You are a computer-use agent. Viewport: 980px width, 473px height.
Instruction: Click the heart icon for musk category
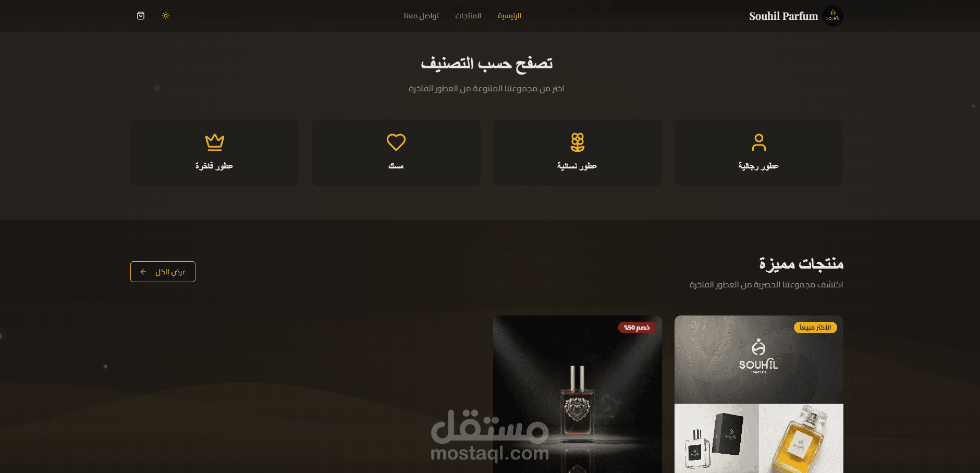(x=396, y=142)
